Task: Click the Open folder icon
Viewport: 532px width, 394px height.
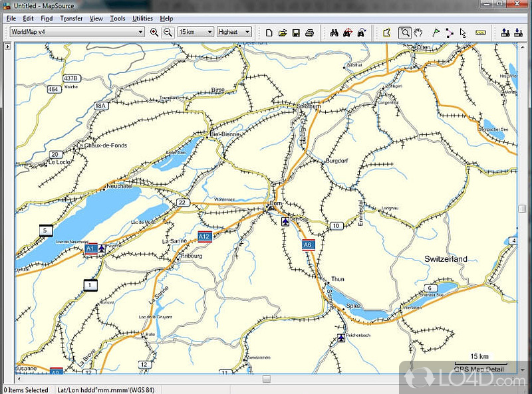Action: (x=282, y=32)
